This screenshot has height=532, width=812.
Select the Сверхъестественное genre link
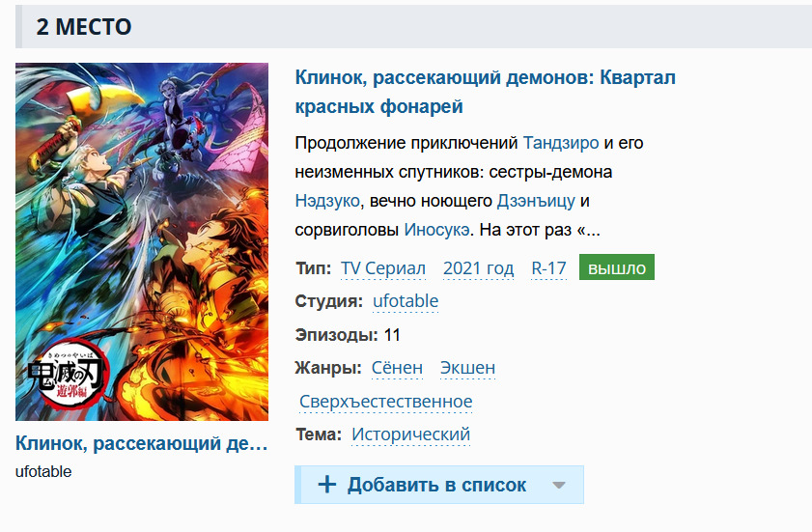click(x=386, y=402)
